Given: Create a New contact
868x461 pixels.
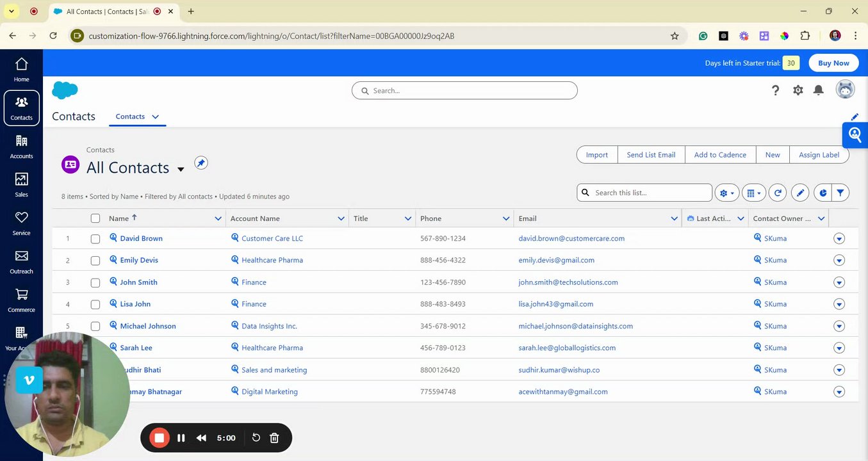Looking at the screenshot, I should pyautogui.click(x=773, y=155).
